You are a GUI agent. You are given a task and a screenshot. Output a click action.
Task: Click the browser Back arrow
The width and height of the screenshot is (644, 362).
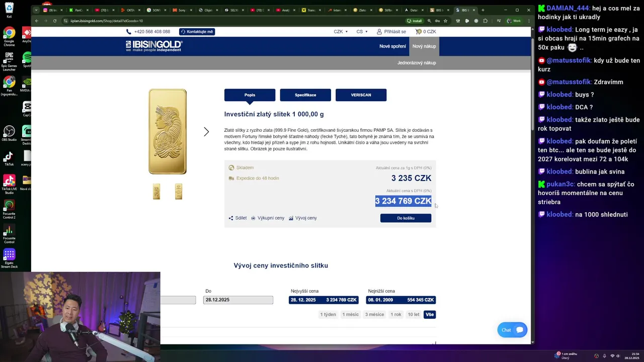tap(37, 21)
